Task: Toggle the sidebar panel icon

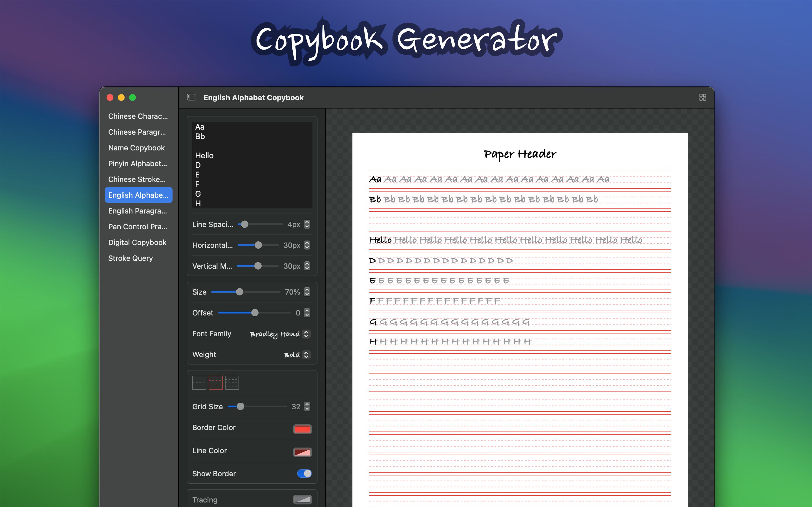Action: coord(191,97)
